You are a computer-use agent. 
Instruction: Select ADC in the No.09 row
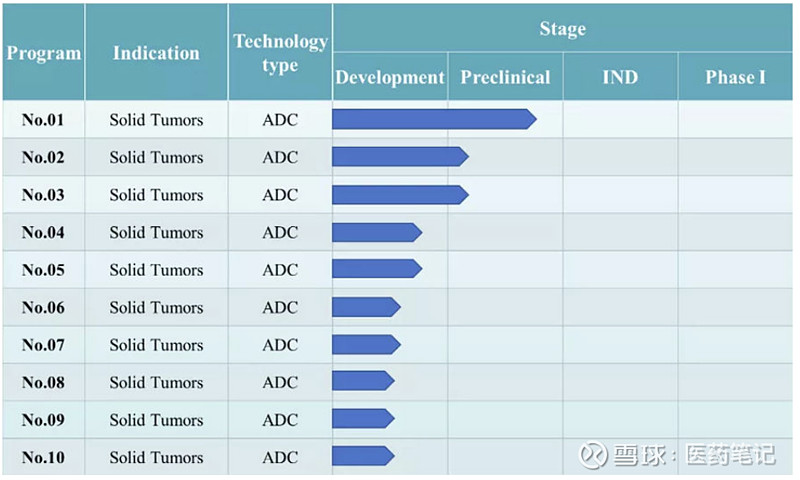280,420
